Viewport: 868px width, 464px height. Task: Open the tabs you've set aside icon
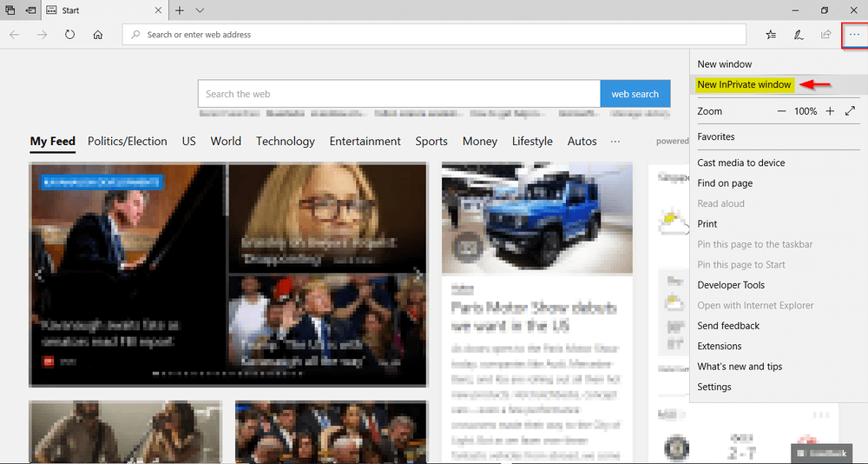tap(10, 10)
